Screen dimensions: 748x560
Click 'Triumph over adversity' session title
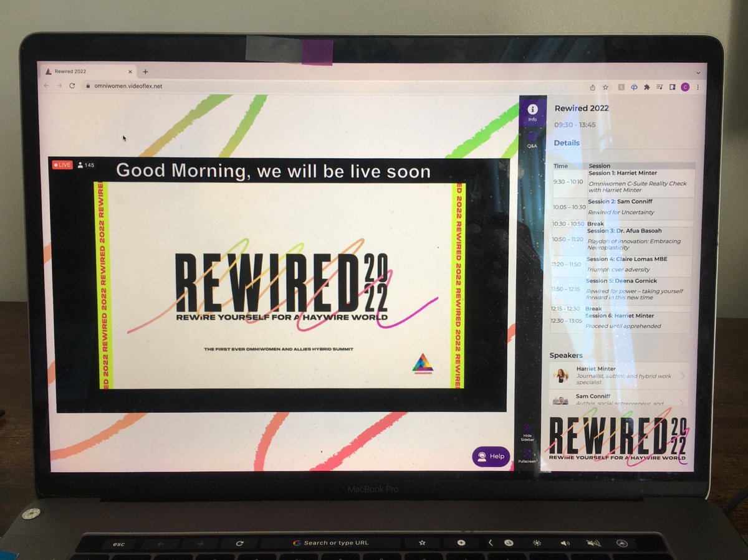coord(618,270)
